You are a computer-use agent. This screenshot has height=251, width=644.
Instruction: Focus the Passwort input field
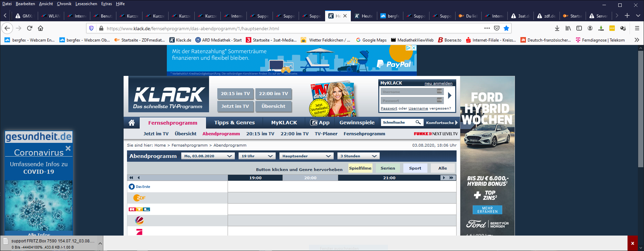tap(412, 101)
